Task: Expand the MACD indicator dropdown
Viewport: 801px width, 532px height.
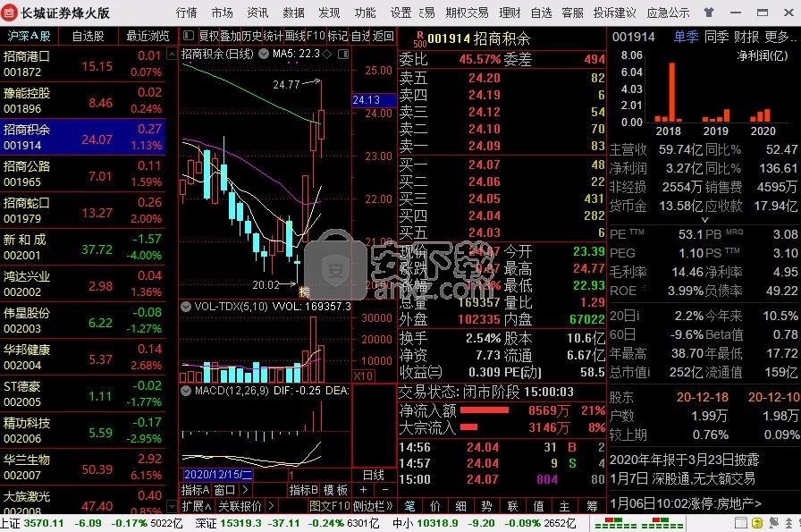Action: point(186,391)
